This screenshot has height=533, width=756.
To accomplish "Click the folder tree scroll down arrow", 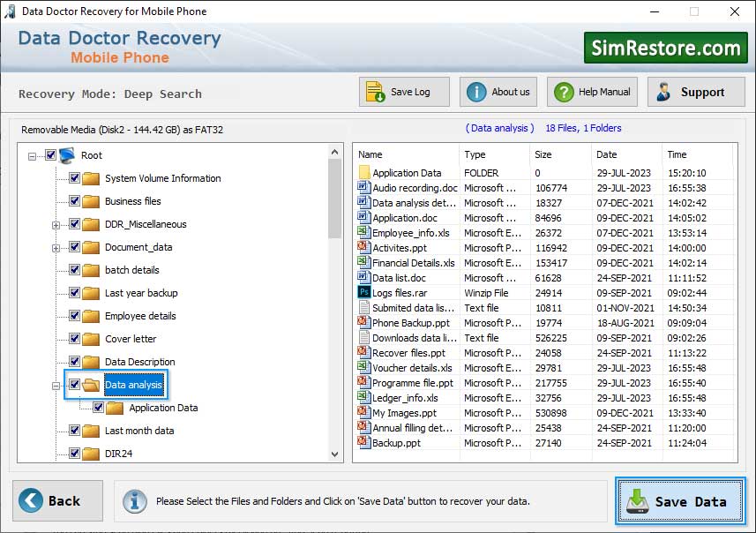I will (334, 454).
